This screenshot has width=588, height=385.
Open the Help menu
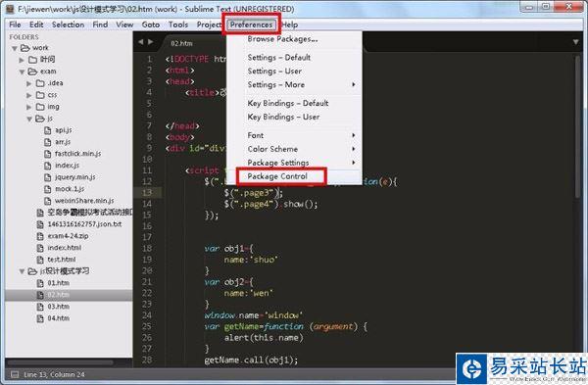coord(290,24)
